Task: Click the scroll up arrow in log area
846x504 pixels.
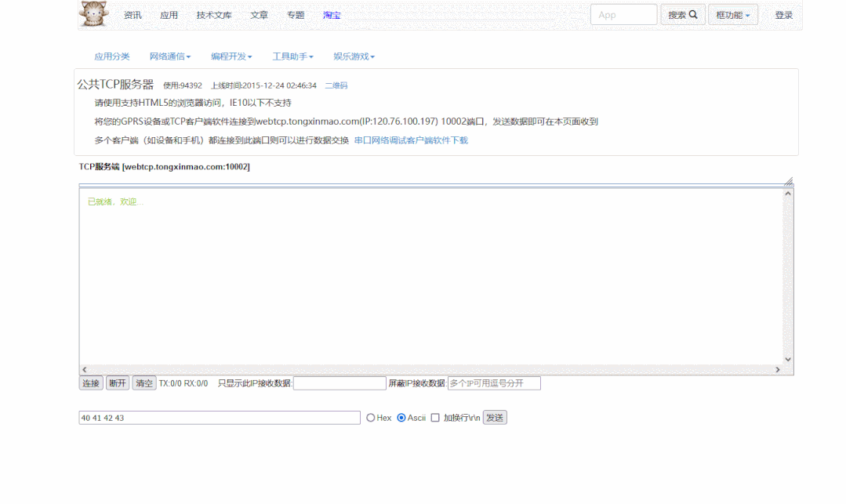Action: coord(788,194)
